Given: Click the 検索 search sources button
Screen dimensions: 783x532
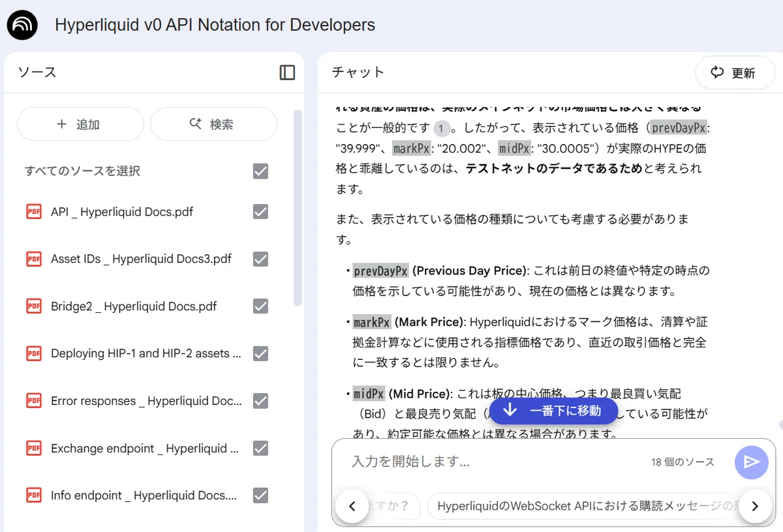Looking at the screenshot, I should 213,124.
